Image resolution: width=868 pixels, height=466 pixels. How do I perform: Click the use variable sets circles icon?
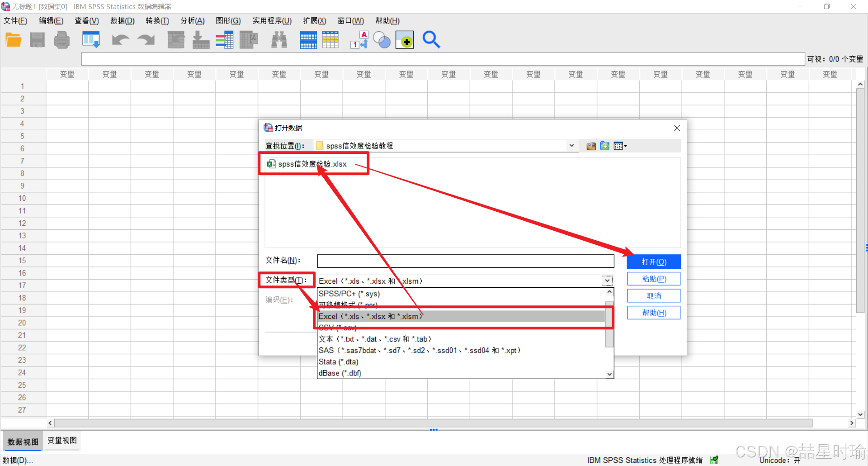382,40
